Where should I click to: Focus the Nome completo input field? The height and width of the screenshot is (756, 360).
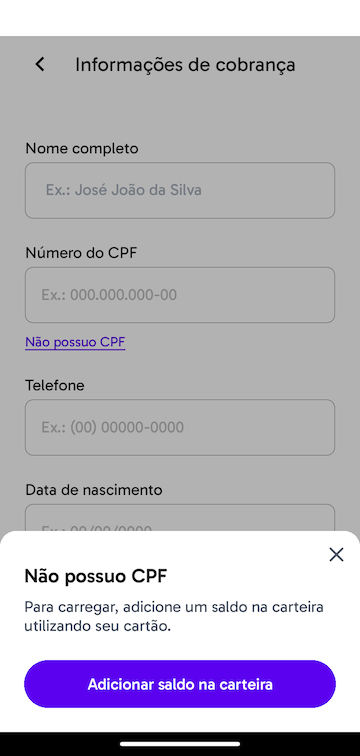point(180,190)
